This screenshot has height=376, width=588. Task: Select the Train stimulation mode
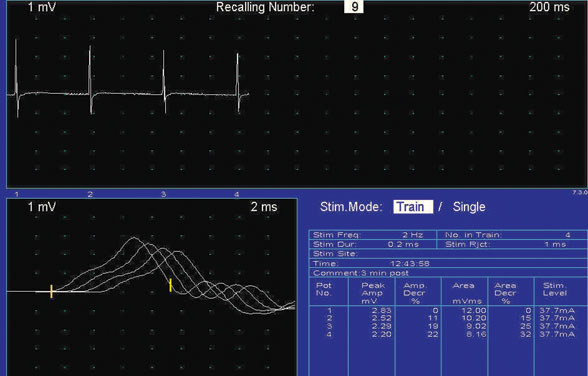point(413,207)
